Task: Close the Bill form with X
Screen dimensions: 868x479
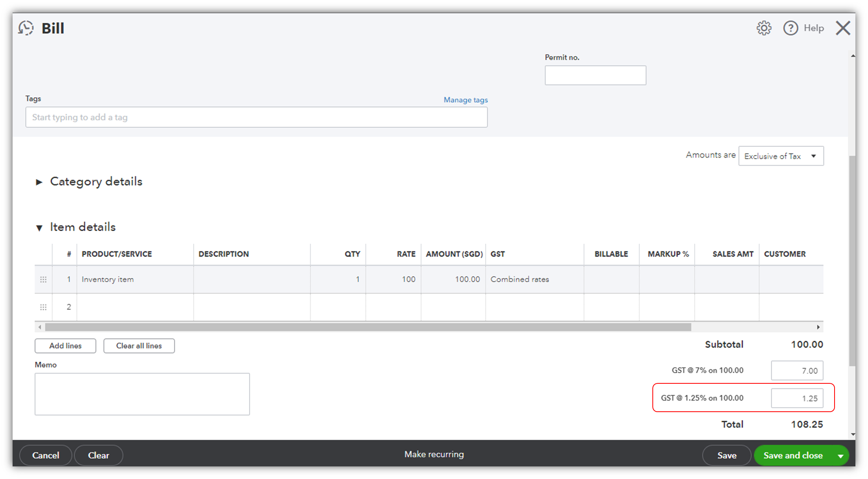Action: [x=843, y=28]
